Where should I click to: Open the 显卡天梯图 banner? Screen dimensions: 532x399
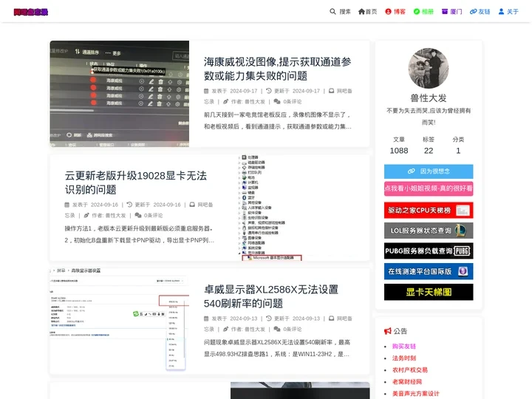pyautogui.click(x=429, y=292)
